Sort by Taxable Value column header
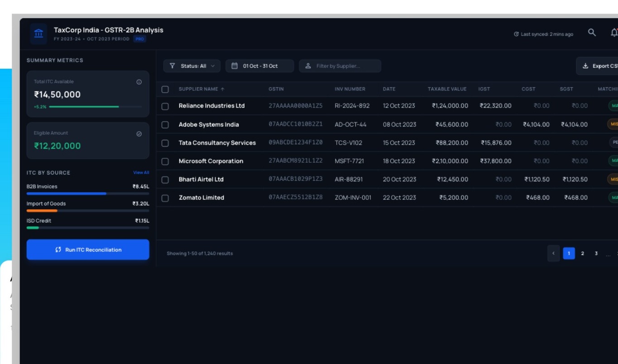The image size is (618, 364). point(447,89)
